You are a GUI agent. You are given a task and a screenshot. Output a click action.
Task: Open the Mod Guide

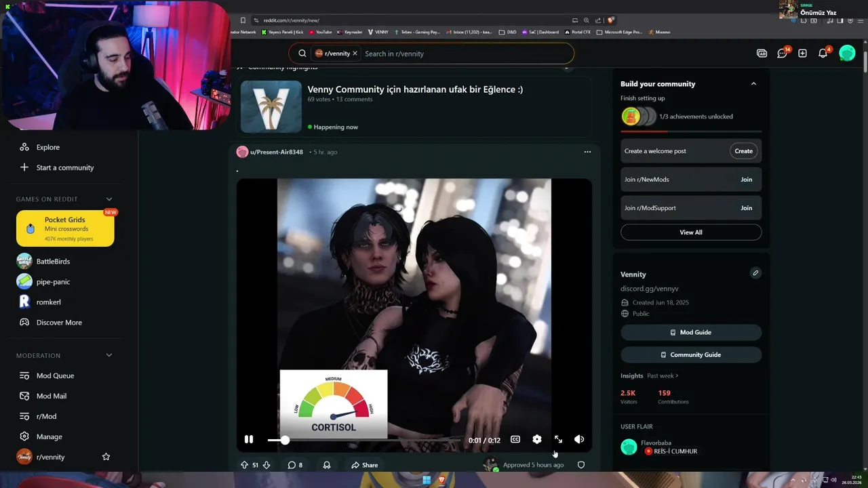[691, 332]
